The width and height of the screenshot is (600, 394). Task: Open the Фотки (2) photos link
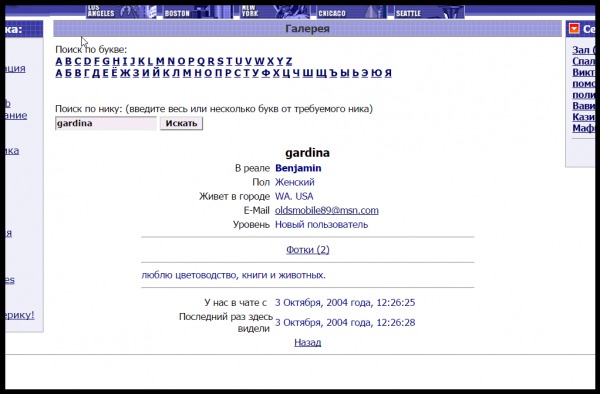click(x=308, y=250)
